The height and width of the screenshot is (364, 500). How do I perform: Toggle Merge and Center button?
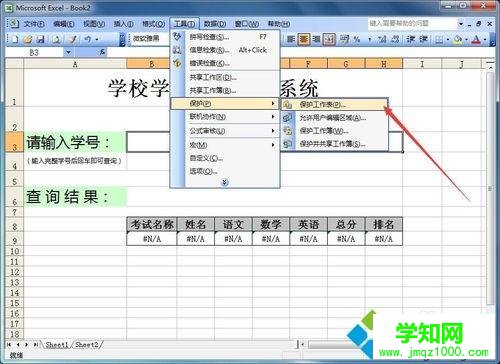pos(329,39)
